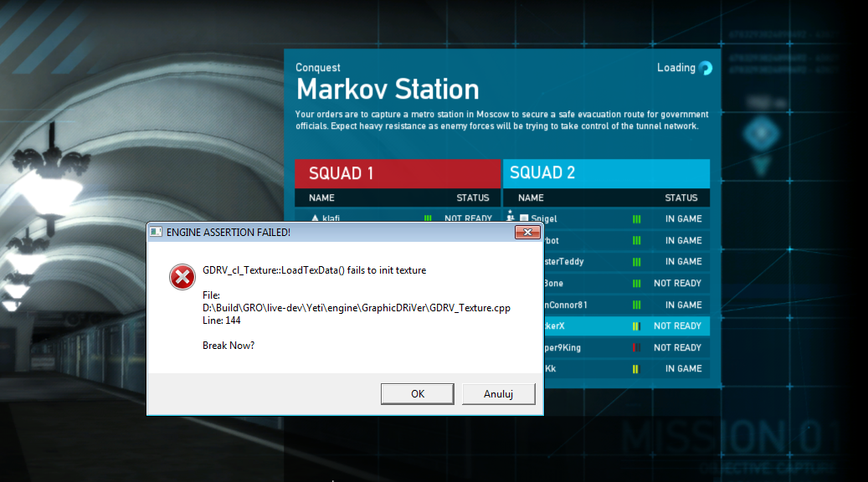The height and width of the screenshot is (482, 868).
Task: Select the SQUAD 1 header
Action: (x=398, y=174)
